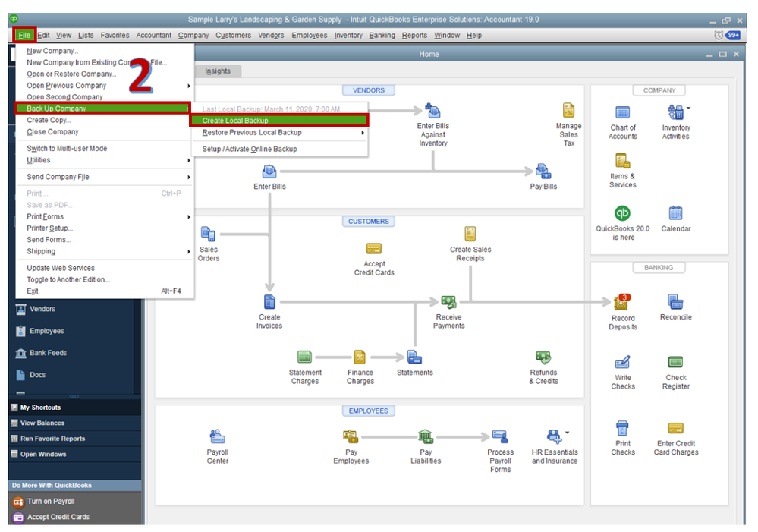Open the Receive Payments icon
The image size is (758, 532).
click(448, 302)
